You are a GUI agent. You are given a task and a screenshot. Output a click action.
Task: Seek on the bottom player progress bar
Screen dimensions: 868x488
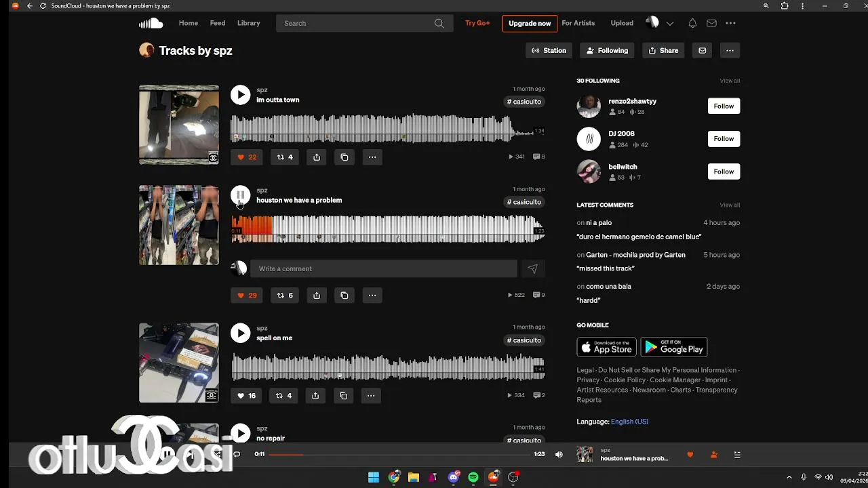pos(399,454)
